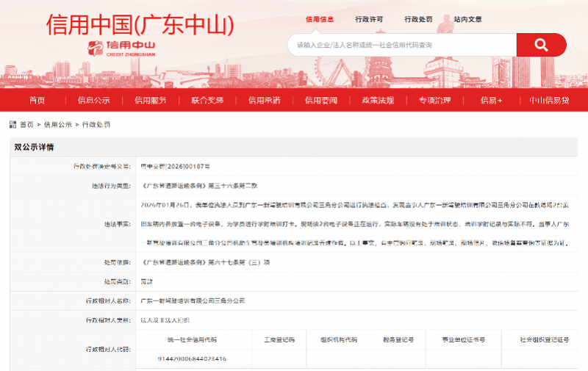Click the 社会组织登记证号 column header
The width and height of the screenshot is (588, 371).
[545, 340]
